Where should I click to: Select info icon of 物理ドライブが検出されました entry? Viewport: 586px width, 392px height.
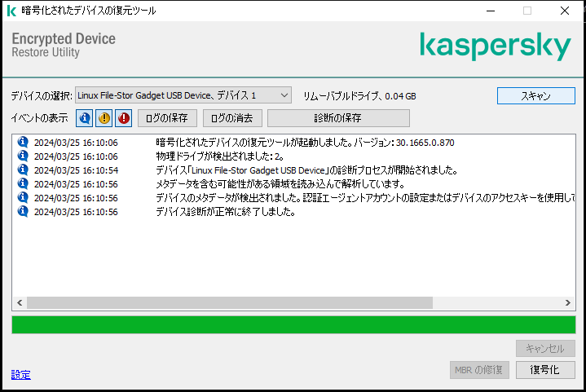(x=23, y=156)
